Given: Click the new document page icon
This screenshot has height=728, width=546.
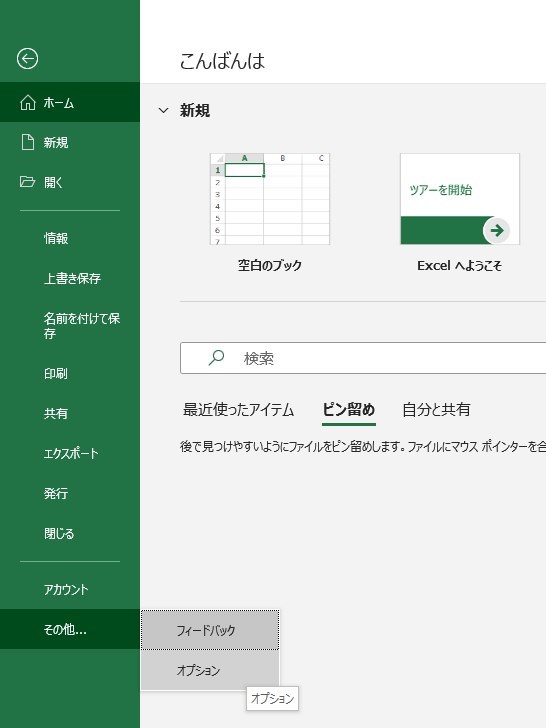Looking at the screenshot, I should (x=28, y=142).
